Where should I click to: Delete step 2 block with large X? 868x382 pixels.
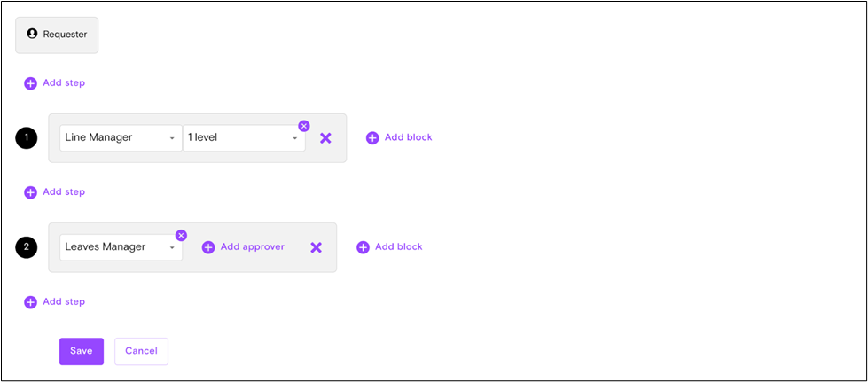(x=316, y=247)
